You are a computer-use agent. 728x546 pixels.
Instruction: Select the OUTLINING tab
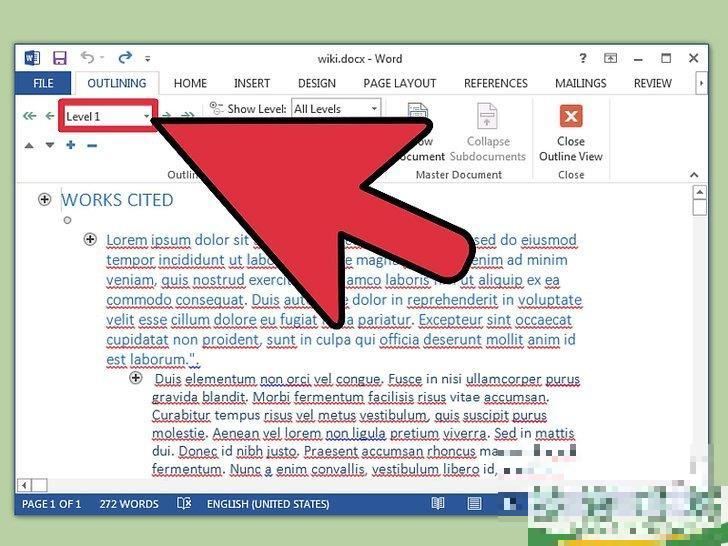point(117,83)
